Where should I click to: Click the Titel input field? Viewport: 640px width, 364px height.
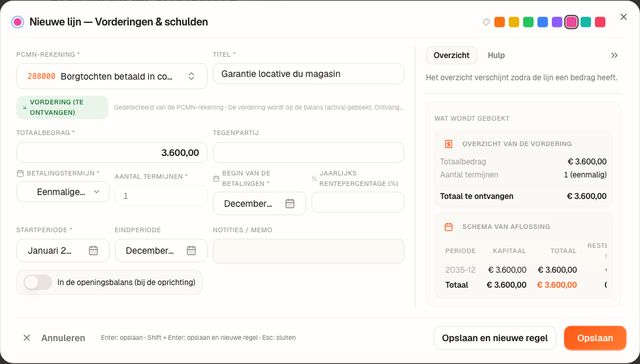(x=308, y=74)
